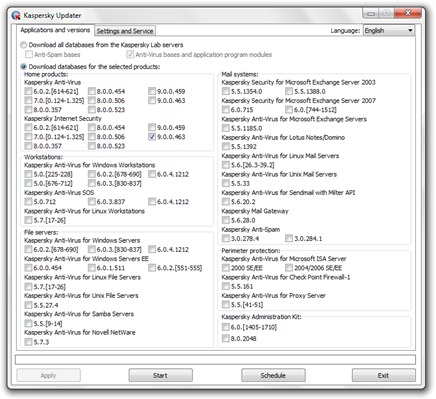Open the Language dropdown
The height and width of the screenshot is (399, 436).
(x=389, y=31)
